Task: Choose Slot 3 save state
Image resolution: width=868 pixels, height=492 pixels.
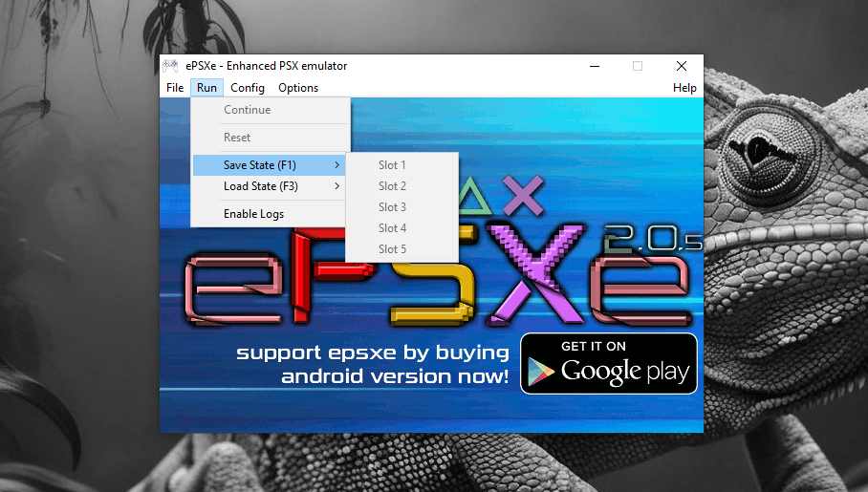Action: coord(392,207)
